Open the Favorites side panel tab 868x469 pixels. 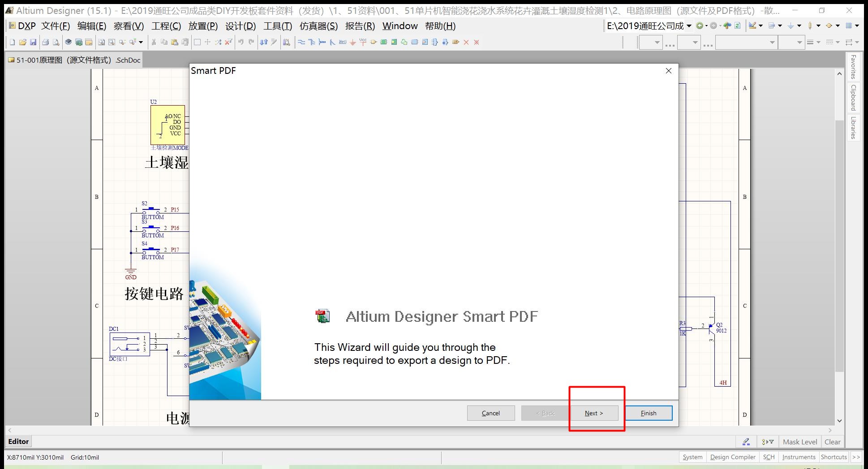tap(853, 67)
